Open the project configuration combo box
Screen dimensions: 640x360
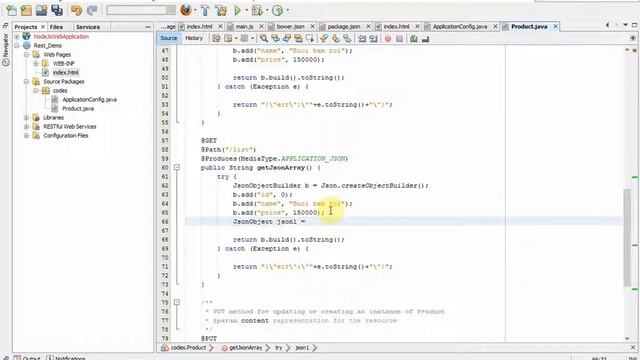[141, 10]
